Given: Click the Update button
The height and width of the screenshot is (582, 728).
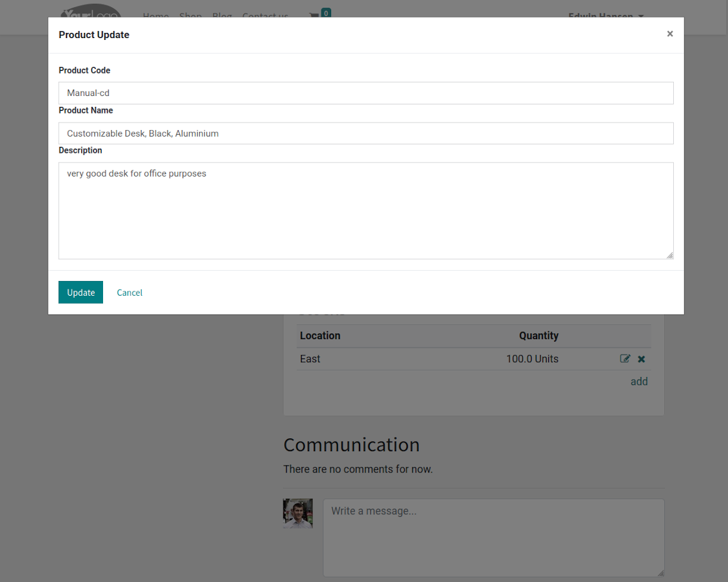Looking at the screenshot, I should pyautogui.click(x=81, y=292).
